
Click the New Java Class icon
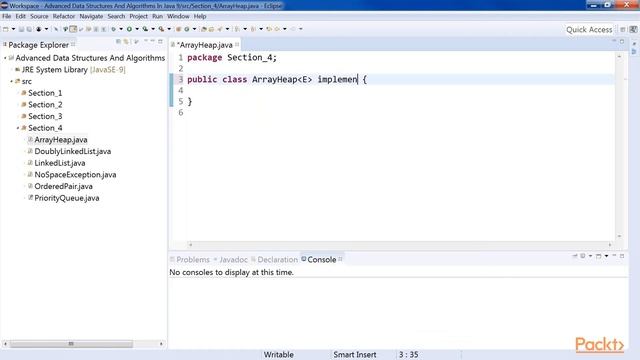(x=187, y=29)
